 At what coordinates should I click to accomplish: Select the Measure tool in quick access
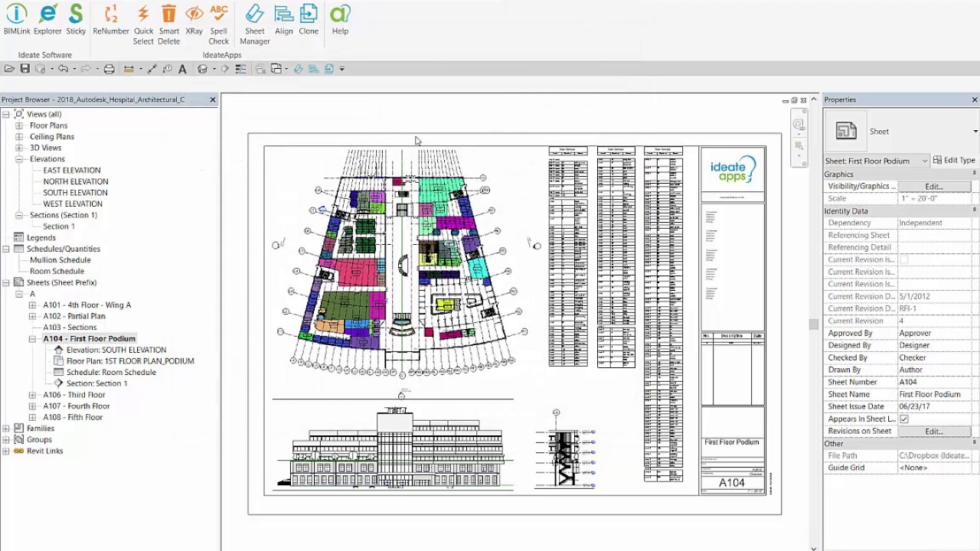click(x=129, y=69)
